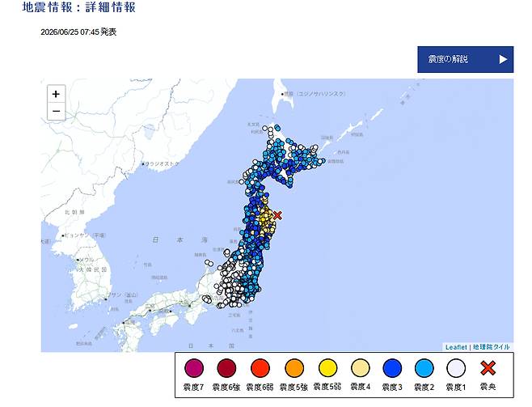This screenshot has height=407, width=532.
Task: Click the 震度3 blue legend circle
Action: click(392, 368)
